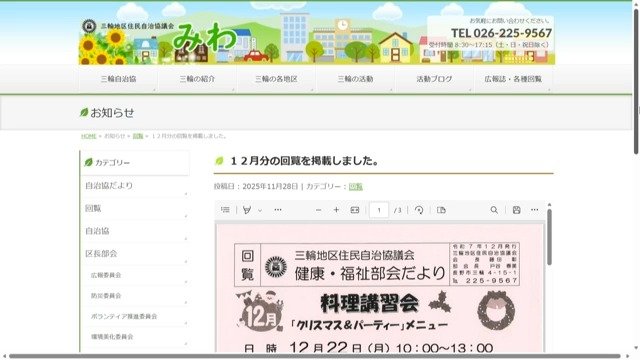Select the PDF highlight tool

click(x=247, y=210)
